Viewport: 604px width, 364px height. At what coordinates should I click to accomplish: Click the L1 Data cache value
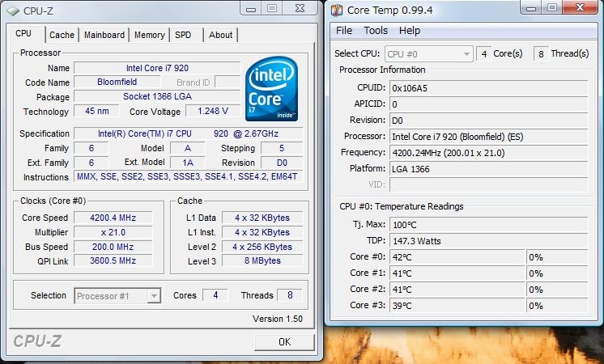262,218
